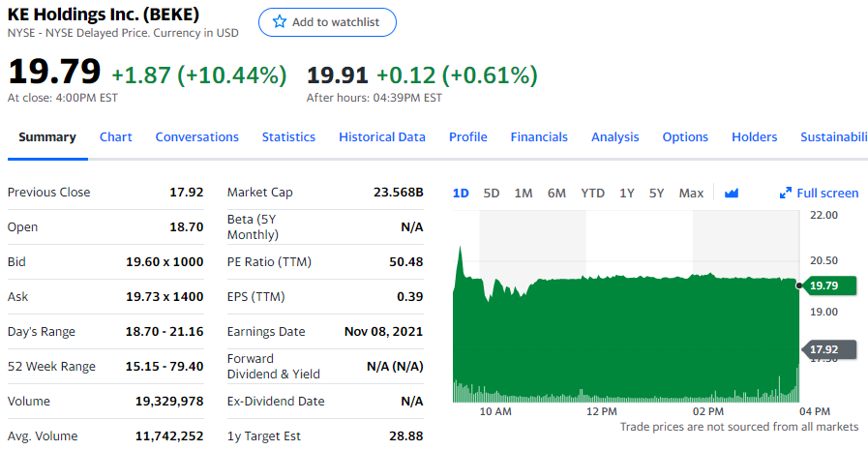Switch to the Chart tab
Viewport: 868px width, 450px height.
click(x=116, y=137)
